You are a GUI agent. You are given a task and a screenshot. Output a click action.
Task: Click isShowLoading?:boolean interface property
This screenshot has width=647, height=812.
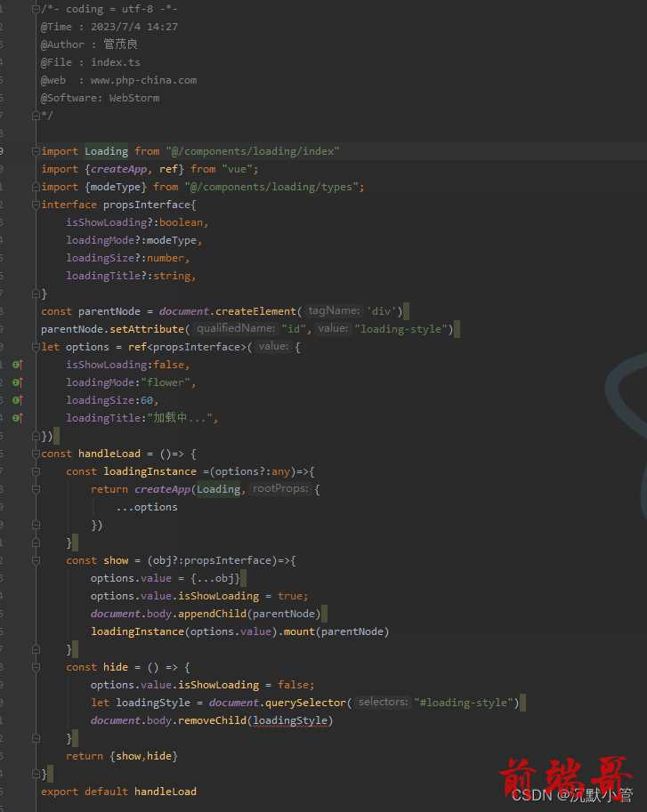tap(137, 222)
